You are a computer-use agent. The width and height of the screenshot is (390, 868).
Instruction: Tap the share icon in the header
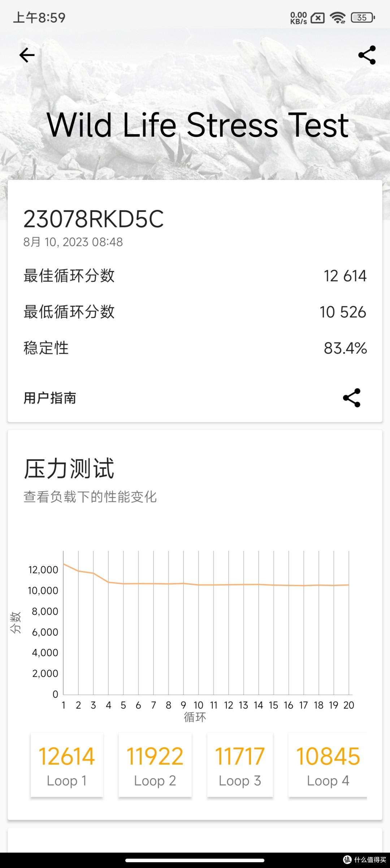pyautogui.click(x=367, y=55)
